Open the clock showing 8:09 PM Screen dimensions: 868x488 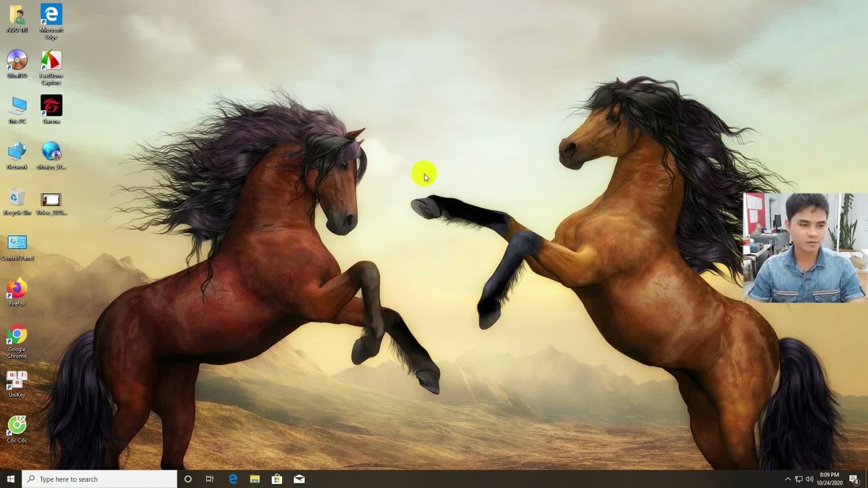829,479
